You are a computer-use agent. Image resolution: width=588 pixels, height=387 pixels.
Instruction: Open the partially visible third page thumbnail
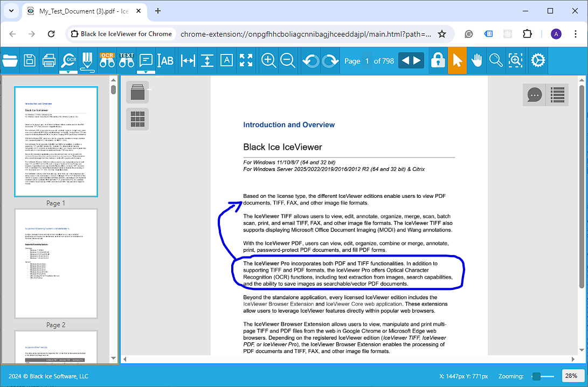[x=56, y=347]
